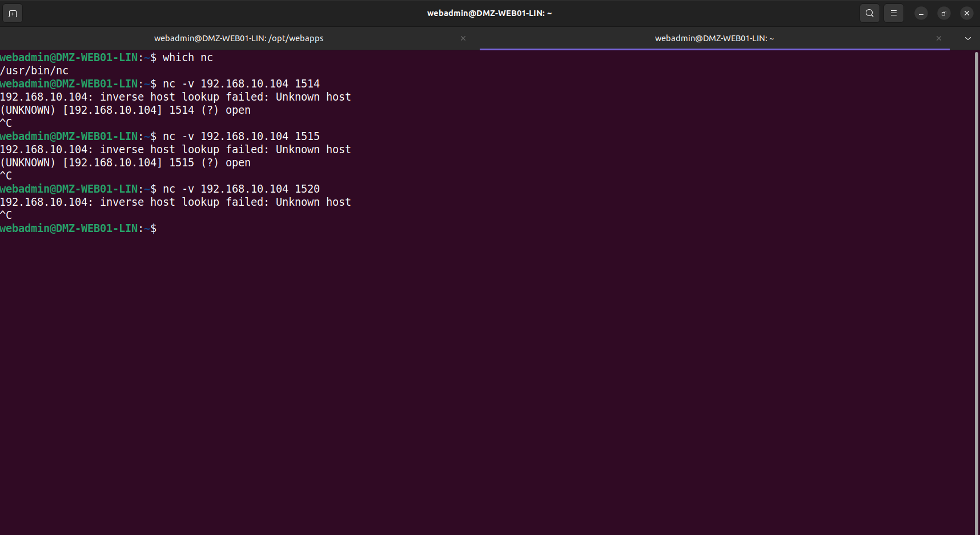
Task: Click the 'nc -v 192.168.10.104 1515' command
Action: pos(241,136)
